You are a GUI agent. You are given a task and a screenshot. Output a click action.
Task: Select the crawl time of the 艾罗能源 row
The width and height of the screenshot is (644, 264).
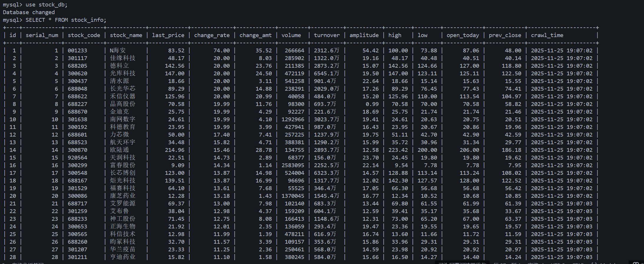(x=562, y=204)
